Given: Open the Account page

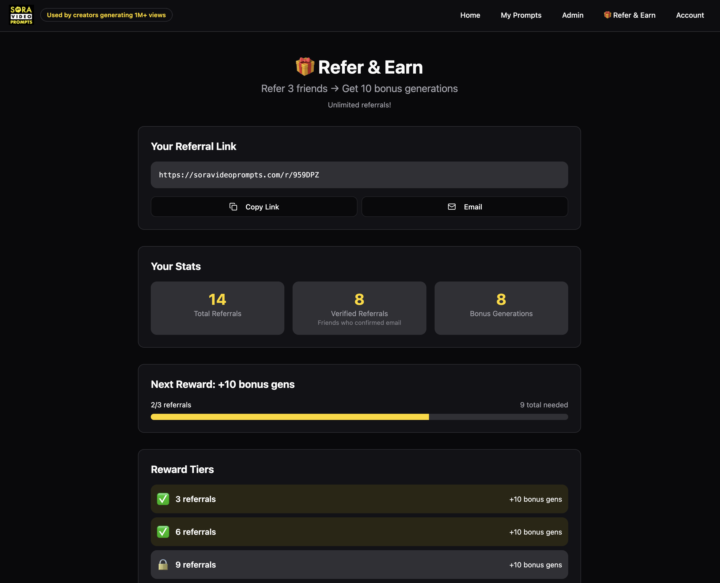Looking at the screenshot, I should click(x=690, y=15).
